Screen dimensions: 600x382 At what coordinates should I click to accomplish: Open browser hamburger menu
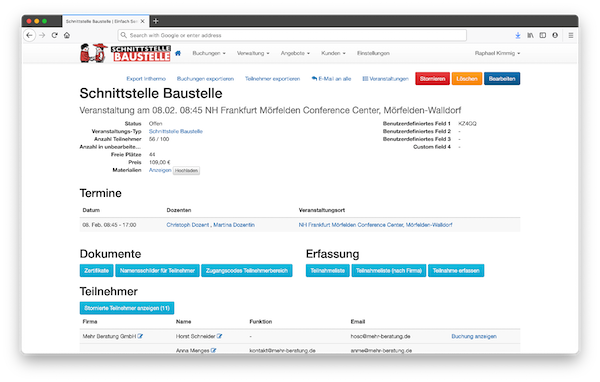pyautogui.click(x=571, y=35)
